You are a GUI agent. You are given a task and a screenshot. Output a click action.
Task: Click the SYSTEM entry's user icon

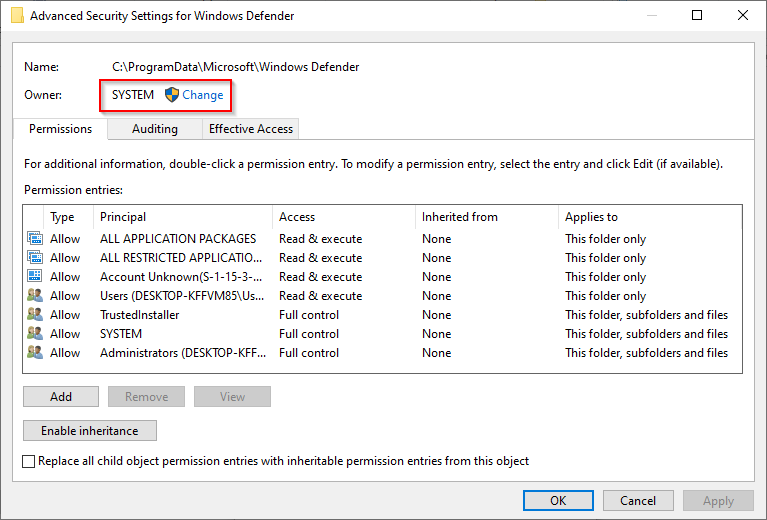(x=35, y=334)
